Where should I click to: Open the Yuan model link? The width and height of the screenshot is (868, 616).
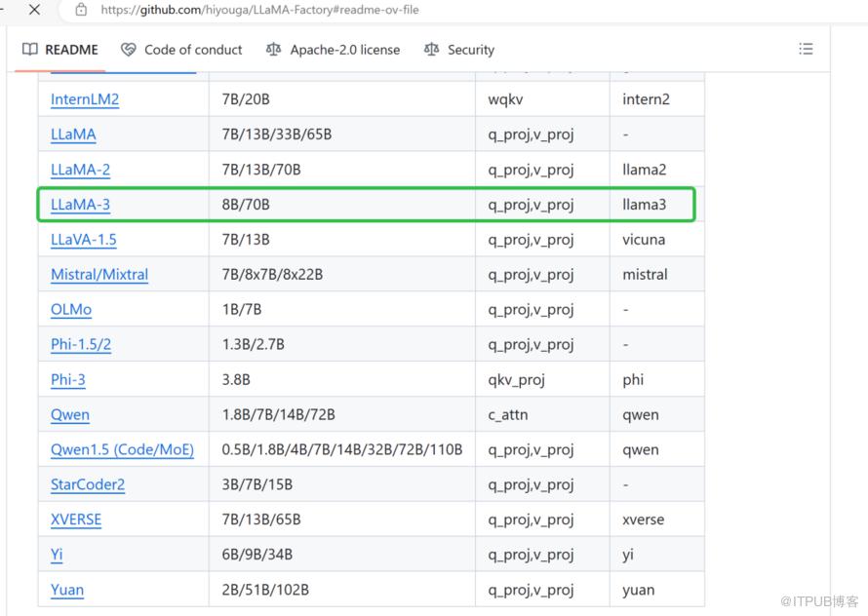click(x=67, y=591)
